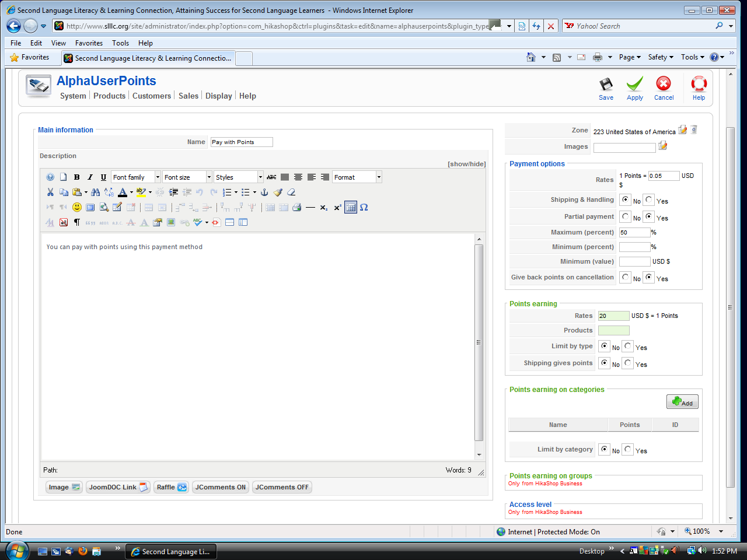Toggle the editor with show/hide link
The image size is (747, 560).
[x=467, y=164]
